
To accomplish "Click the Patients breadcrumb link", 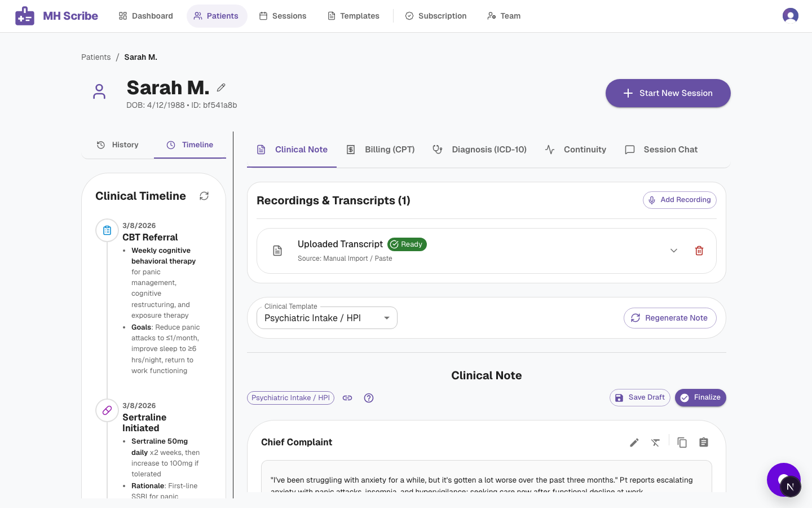I will [96, 57].
